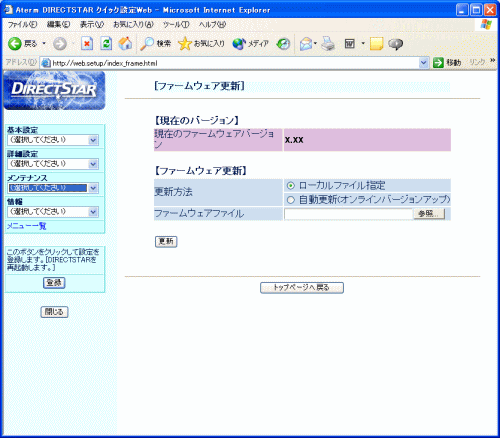The image size is (500, 438).
Task: Select 自動更新 online version-up radio button
Action: coord(291,200)
